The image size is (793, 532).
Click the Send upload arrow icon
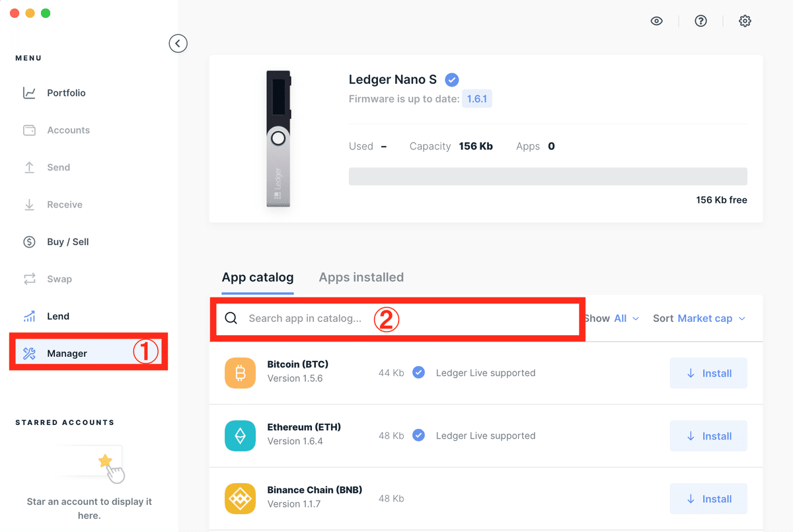pyautogui.click(x=29, y=167)
